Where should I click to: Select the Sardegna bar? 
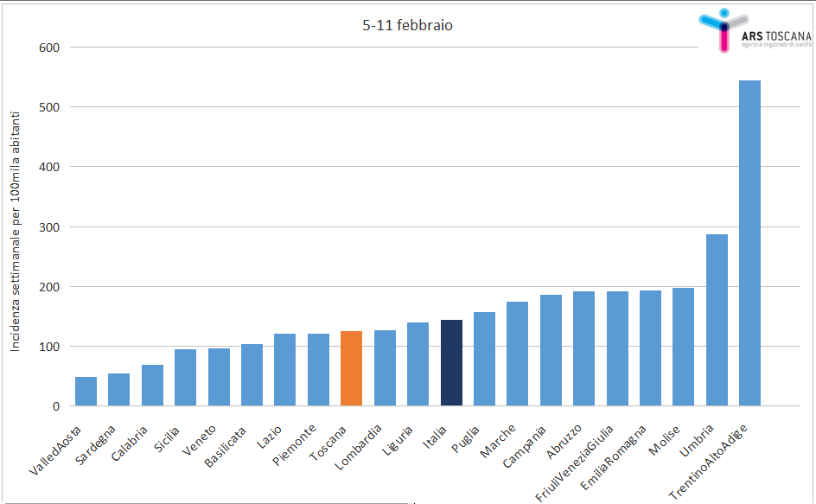(x=118, y=389)
